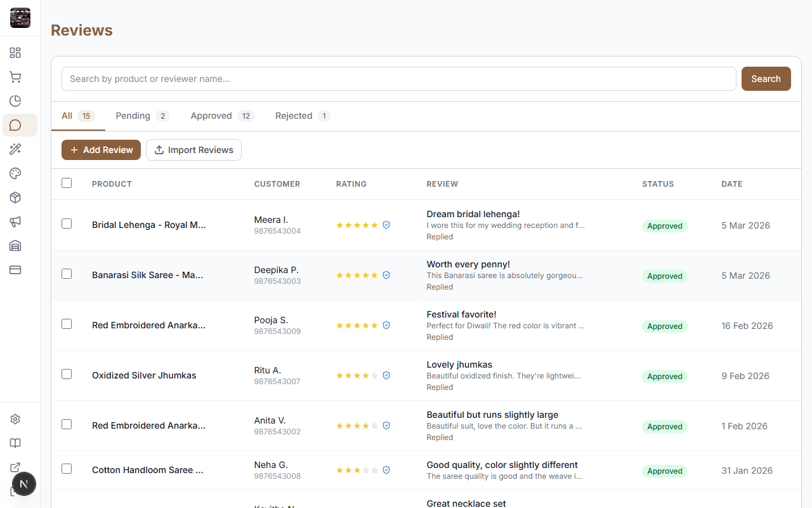
Task: Open the dashboard grid icon in sidebar
Action: pyautogui.click(x=15, y=53)
